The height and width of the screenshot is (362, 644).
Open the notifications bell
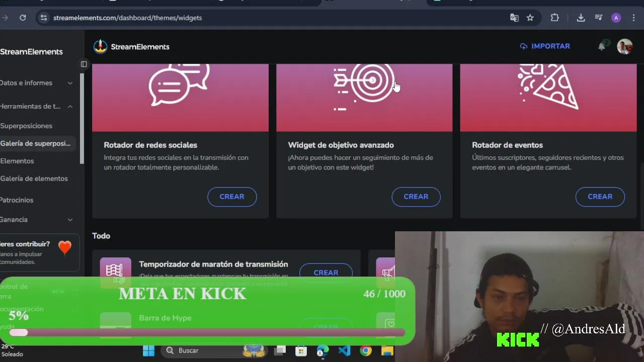602,46
